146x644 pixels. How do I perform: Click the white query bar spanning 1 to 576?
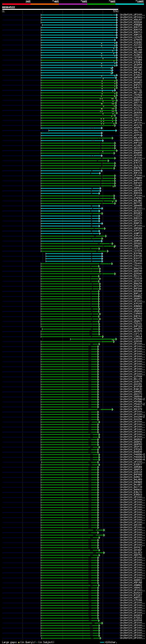(x=60, y=10)
